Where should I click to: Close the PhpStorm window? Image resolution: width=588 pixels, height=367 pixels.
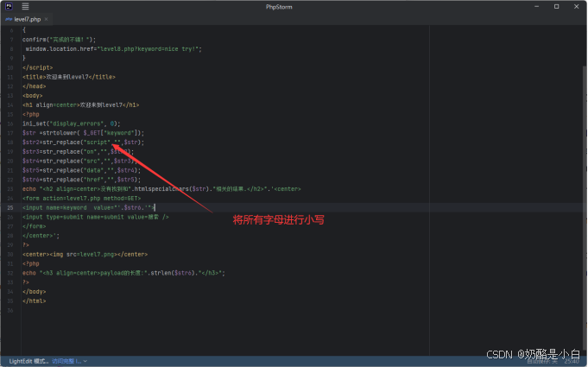pyautogui.click(x=577, y=6)
